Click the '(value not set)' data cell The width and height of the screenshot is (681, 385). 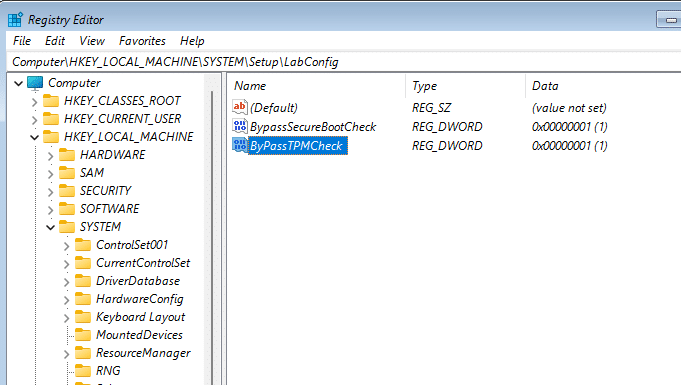click(569, 107)
